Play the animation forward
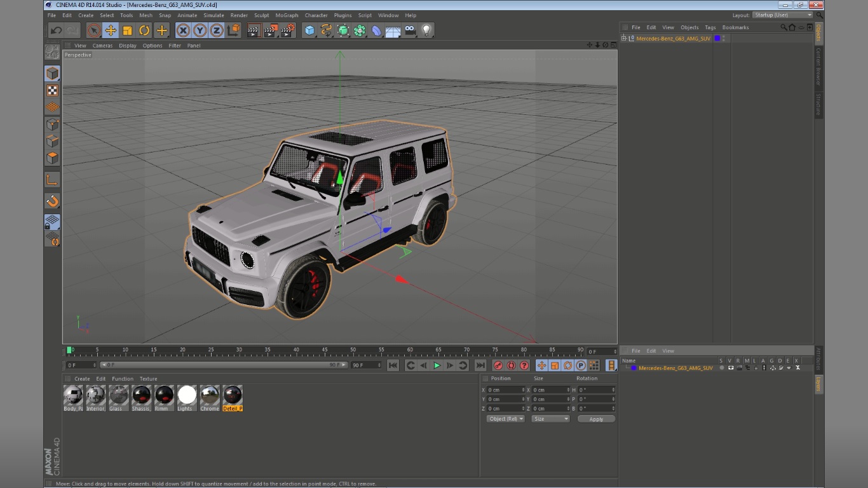This screenshot has width=868, height=488. [437, 365]
